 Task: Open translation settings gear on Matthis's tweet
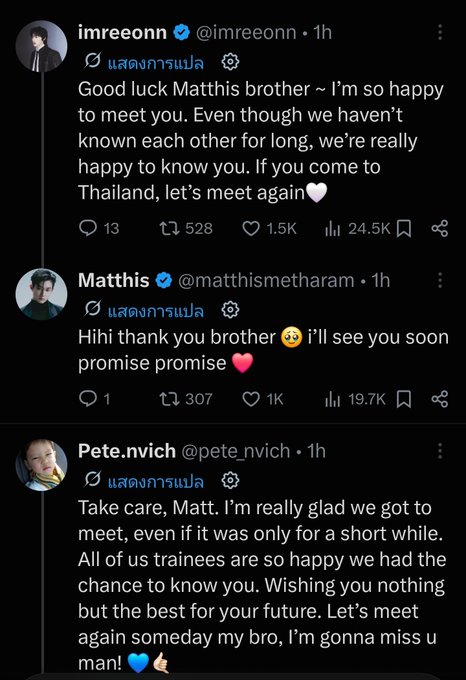230,311
